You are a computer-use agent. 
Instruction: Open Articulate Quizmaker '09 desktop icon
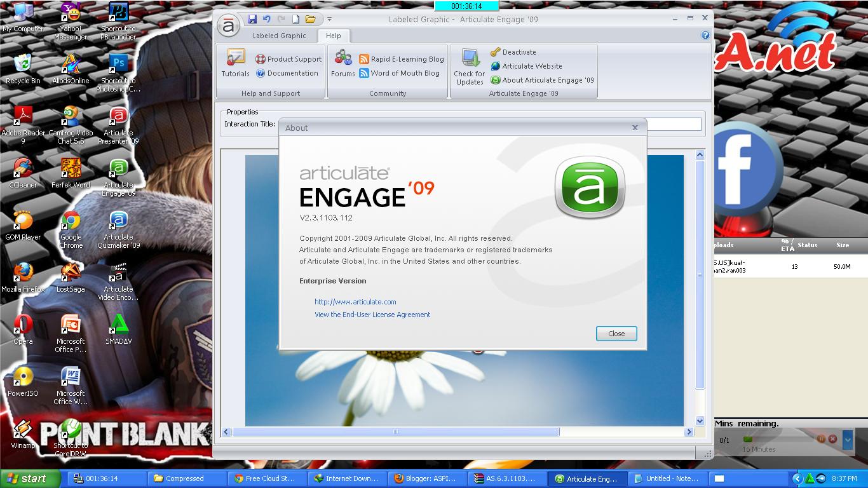point(118,229)
